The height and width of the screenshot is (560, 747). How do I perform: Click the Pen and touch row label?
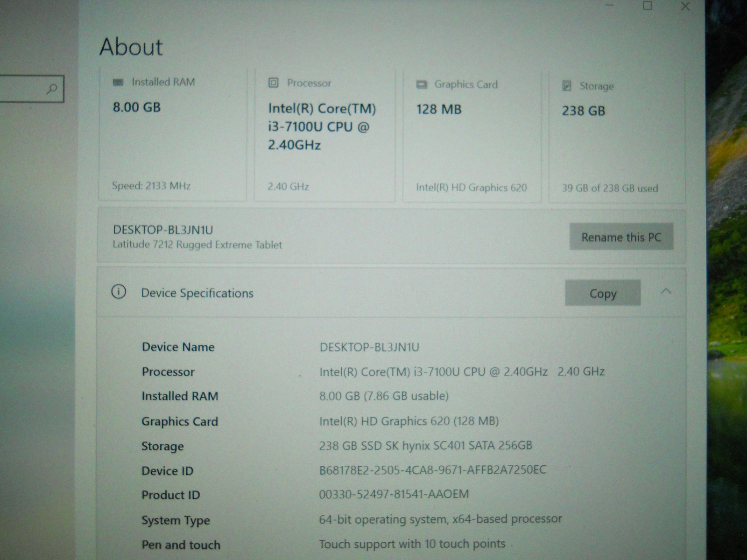click(181, 545)
